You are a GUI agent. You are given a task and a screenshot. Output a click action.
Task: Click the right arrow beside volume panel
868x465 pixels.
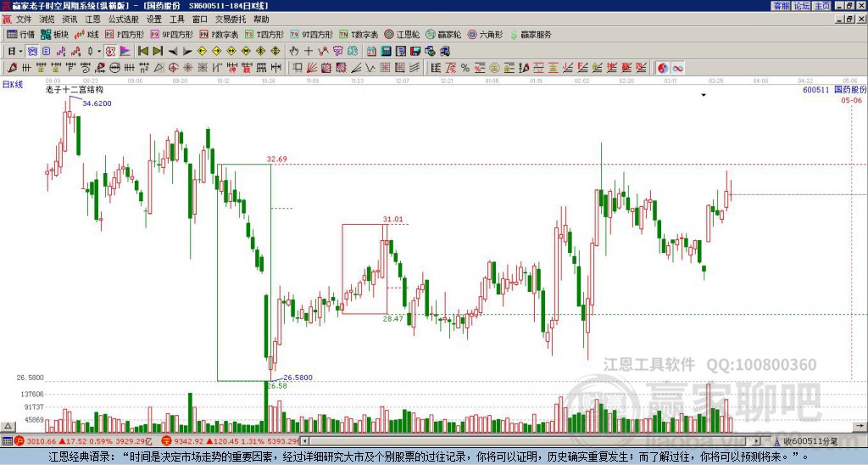861,426
